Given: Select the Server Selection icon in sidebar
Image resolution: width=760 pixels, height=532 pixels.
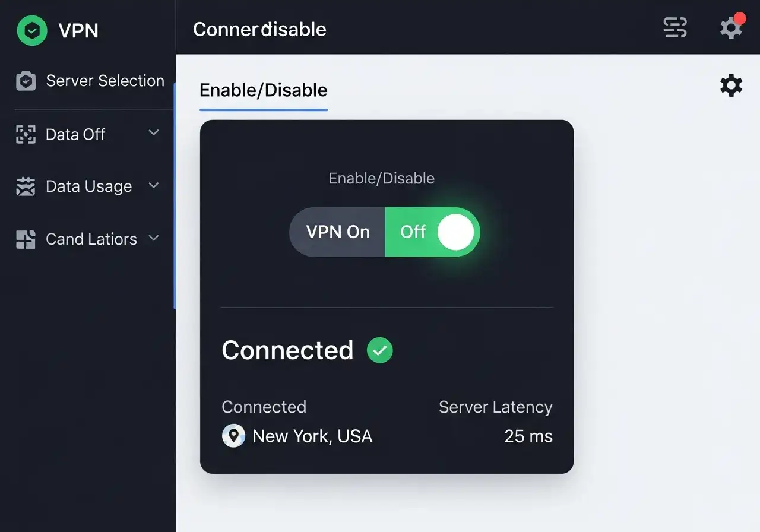Looking at the screenshot, I should 26,80.
